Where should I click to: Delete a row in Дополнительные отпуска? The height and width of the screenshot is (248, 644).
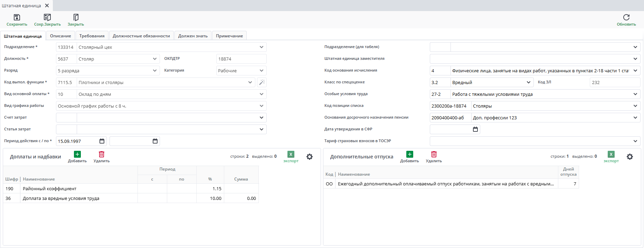click(434, 155)
